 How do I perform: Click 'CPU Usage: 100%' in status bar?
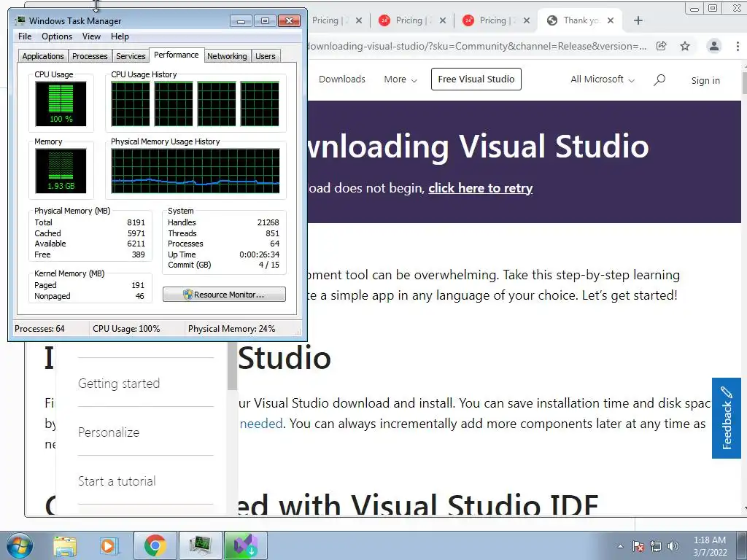126,329
